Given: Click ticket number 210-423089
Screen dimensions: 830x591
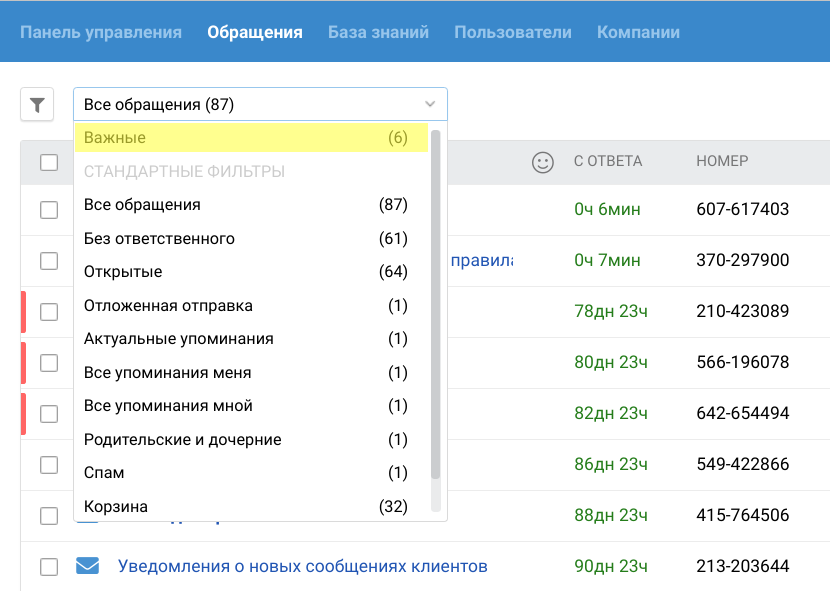Looking at the screenshot, I should pos(743,311).
